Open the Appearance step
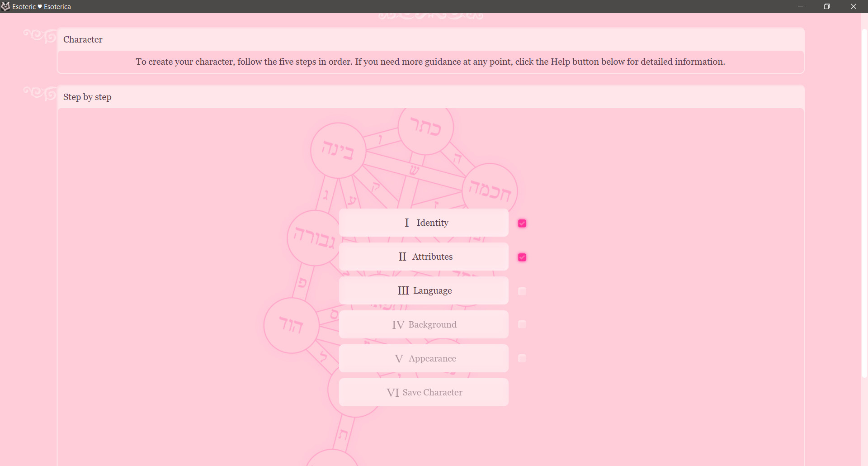This screenshot has width=868, height=466. [x=424, y=358]
